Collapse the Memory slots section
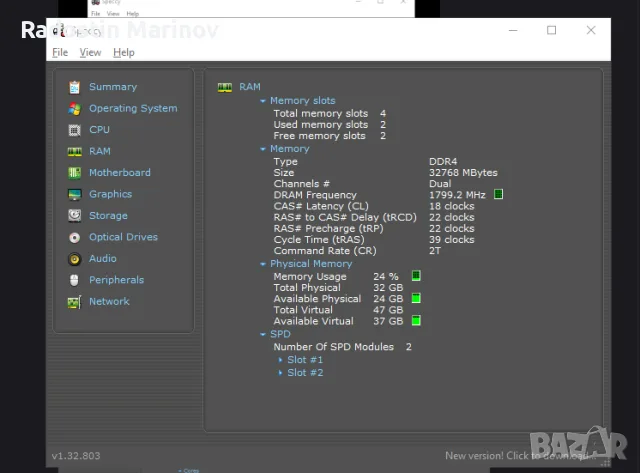 (263, 101)
